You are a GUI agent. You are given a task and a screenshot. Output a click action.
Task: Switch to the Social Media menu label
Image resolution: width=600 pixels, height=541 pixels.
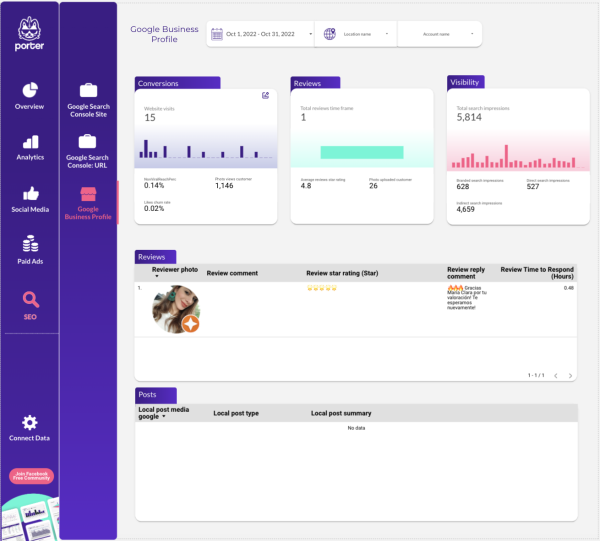30,209
